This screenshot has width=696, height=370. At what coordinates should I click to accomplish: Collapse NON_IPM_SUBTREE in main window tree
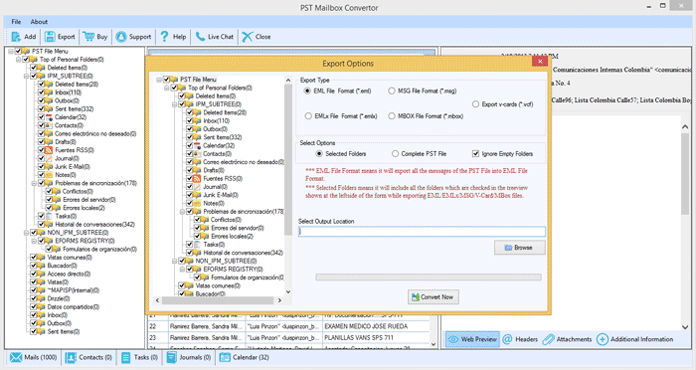[x=26, y=233]
